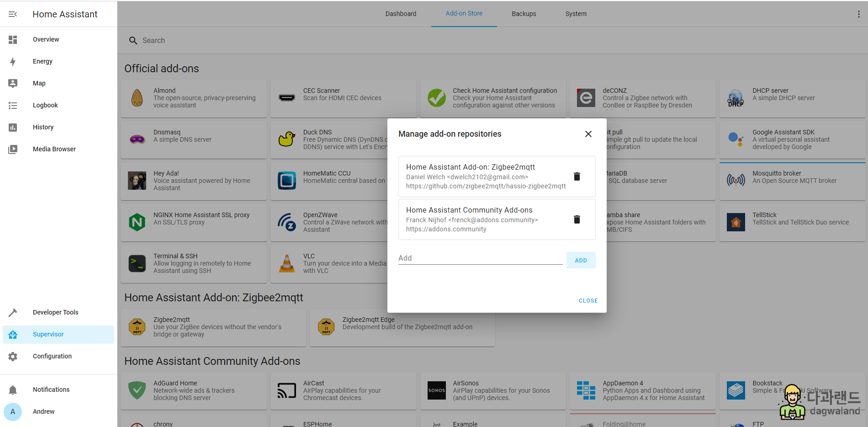Open the deCONZ add-on
The image size is (868, 427).
(643, 98)
